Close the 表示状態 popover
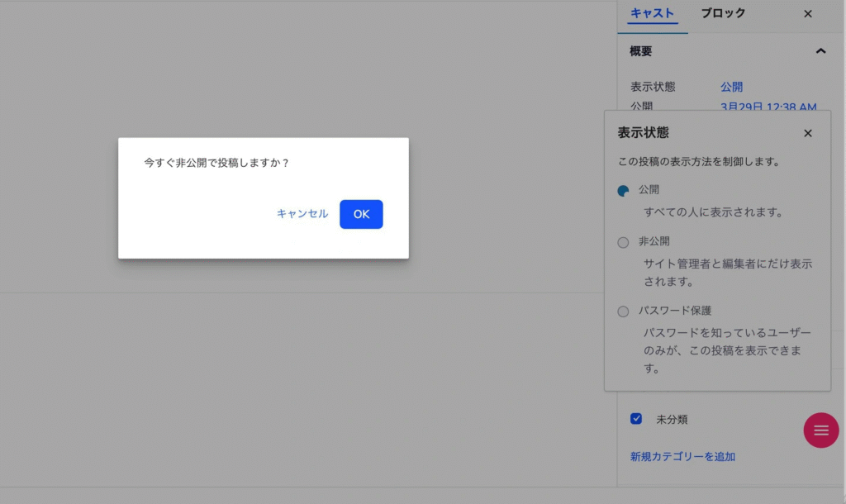Image resolution: width=846 pixels, height=504 pixels. pos(808,133)
